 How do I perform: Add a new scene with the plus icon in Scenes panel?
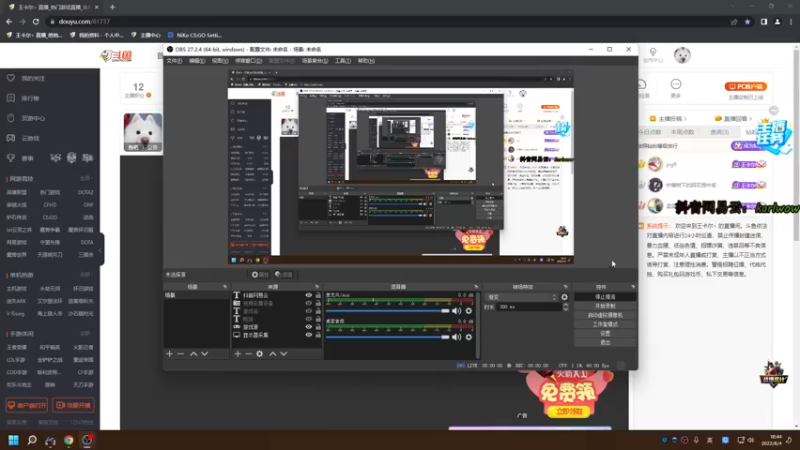pyautogui.click(x=169, y=354)
